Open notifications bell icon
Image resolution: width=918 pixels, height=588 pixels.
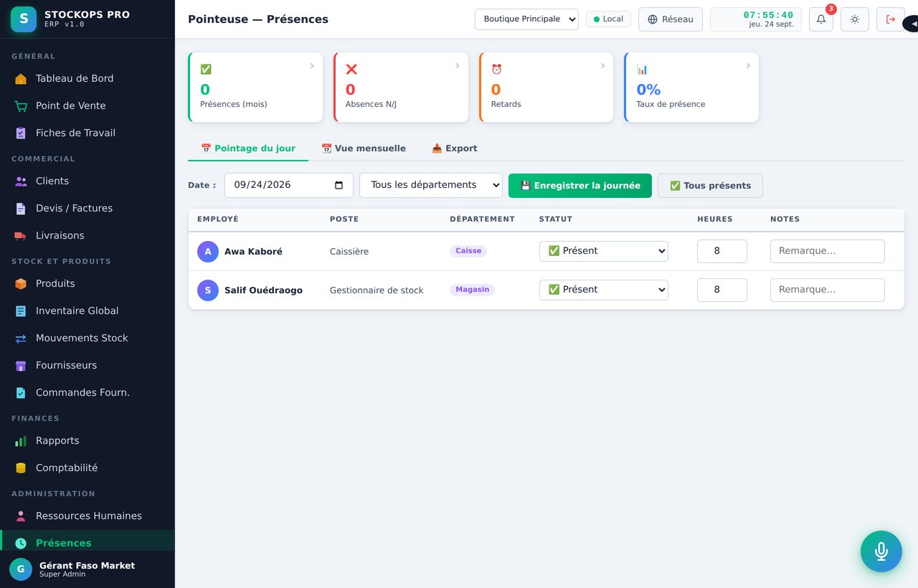821,19
